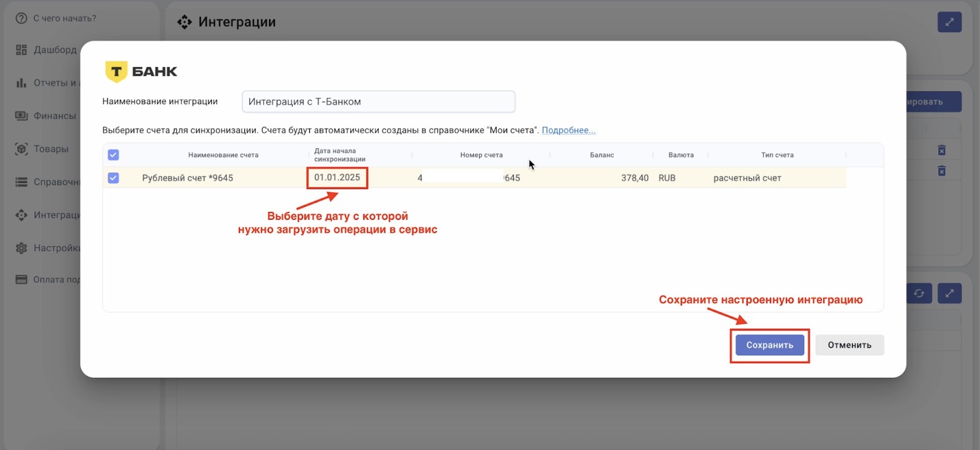This screenshot has height=450, width=980.
Task: Click the expand icon at top right
Action: point(949,22)
